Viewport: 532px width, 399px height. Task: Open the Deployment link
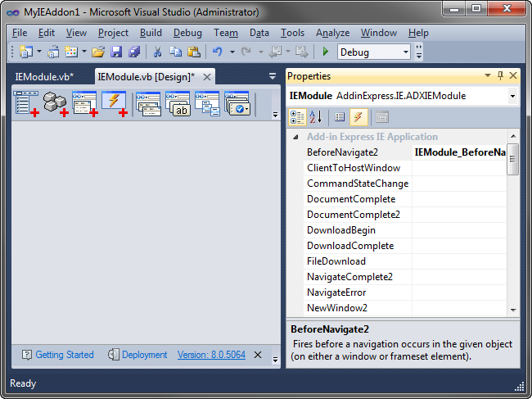145,355
